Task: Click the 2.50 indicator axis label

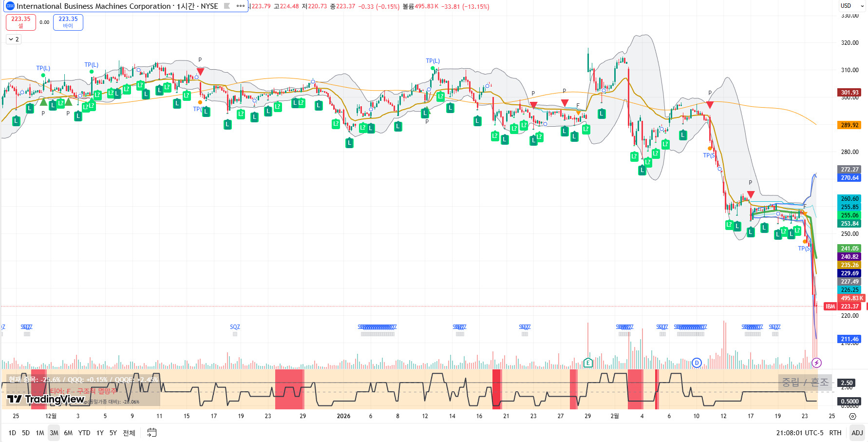Action: (847, 383)
